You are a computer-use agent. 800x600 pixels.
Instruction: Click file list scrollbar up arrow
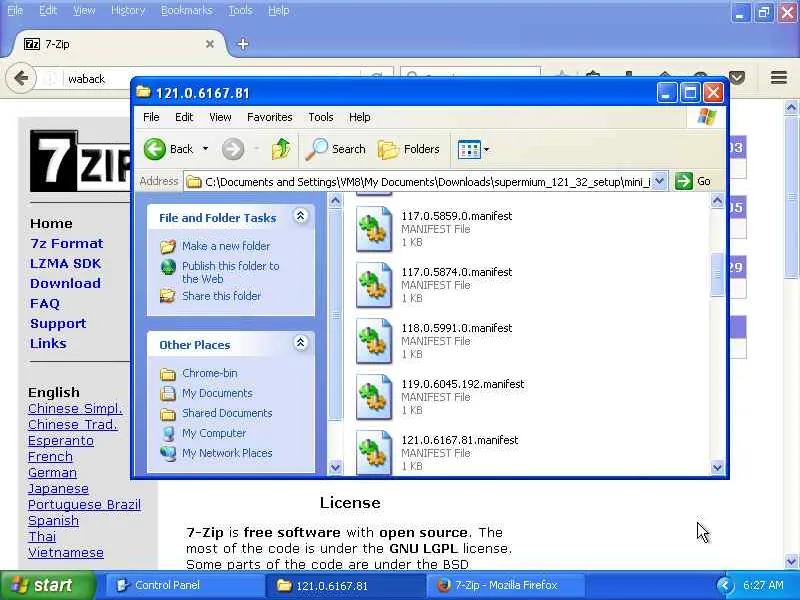pos(717,201)
